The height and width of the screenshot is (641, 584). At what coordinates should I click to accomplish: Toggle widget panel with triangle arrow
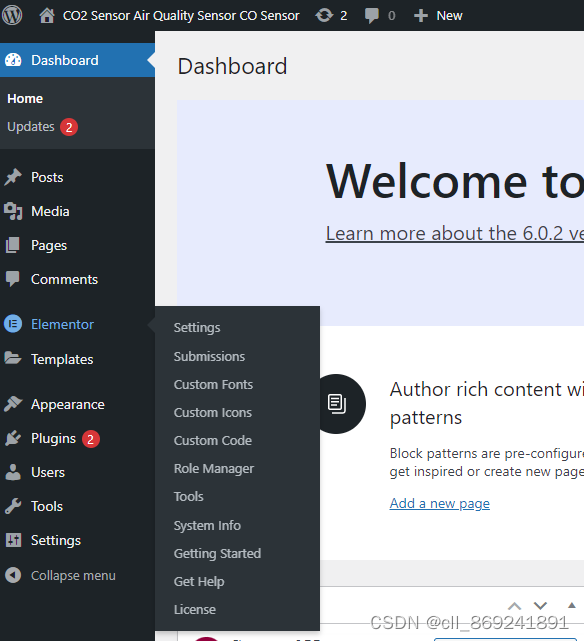point(572,605)
